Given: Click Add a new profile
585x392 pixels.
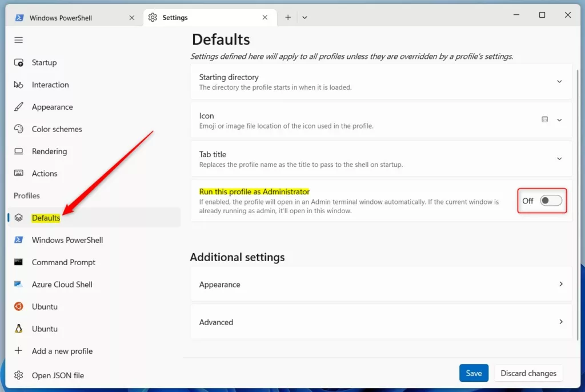Looking at the screenshot, I should coord(94,351).
